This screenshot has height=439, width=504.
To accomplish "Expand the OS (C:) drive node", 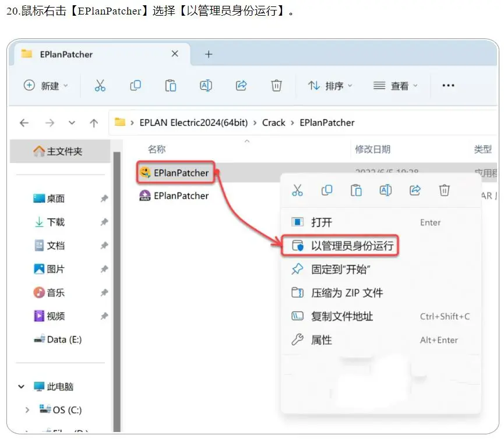I will click(x=27, y=410).
